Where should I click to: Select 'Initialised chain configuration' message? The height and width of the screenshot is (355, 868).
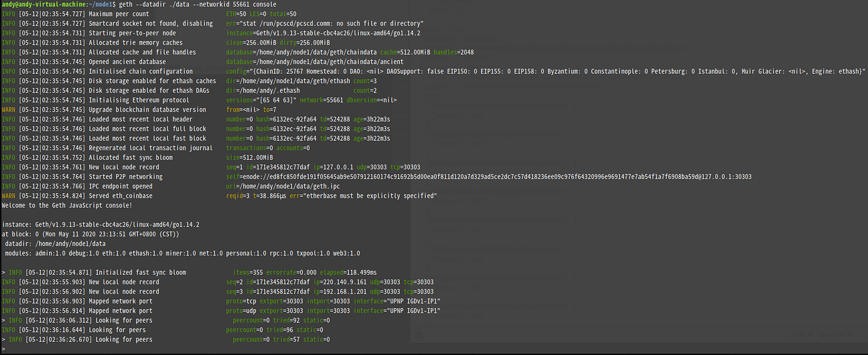(x=141, y=71)
